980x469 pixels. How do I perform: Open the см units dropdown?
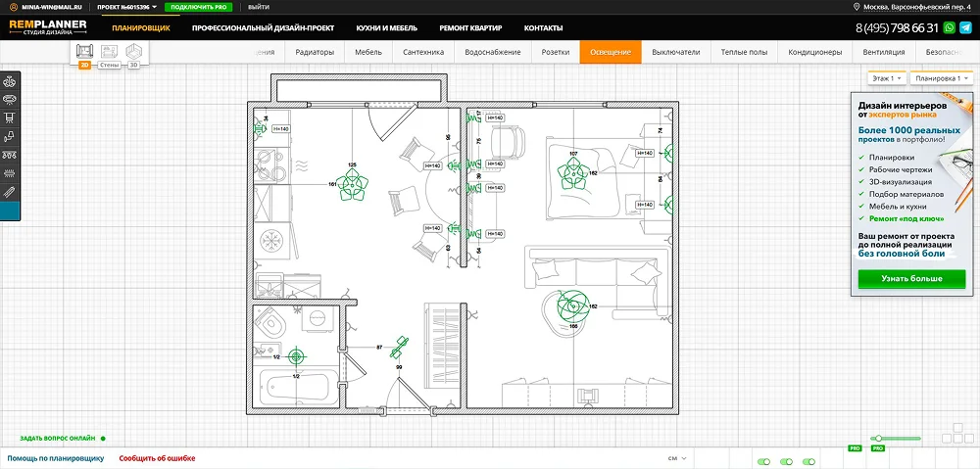(x=677, y=457)
